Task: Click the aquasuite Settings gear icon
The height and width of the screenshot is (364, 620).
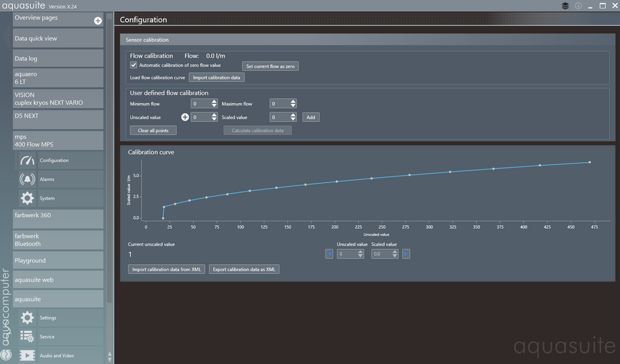Action: (27, 318)
